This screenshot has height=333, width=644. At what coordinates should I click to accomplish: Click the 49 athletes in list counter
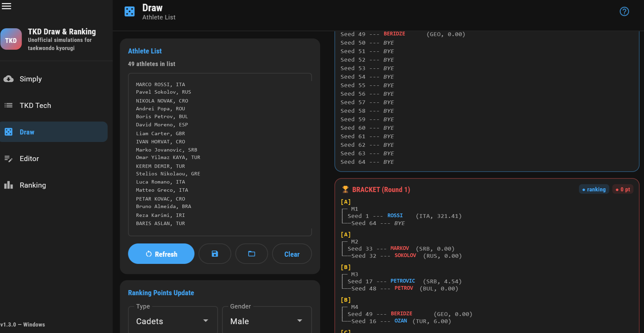click(x=152, y=64)
